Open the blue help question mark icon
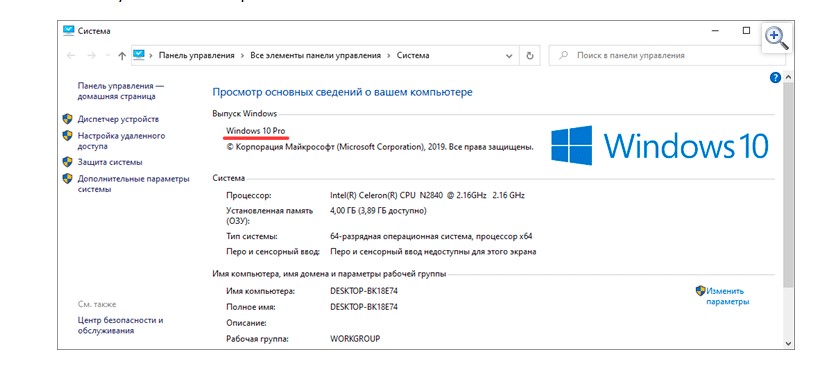The width and height of the screenshot is (835, 372). coord(775,78)
